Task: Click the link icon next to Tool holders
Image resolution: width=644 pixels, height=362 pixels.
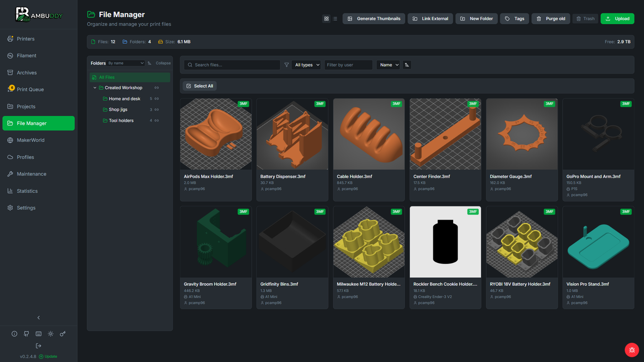Action: point(157,121)
